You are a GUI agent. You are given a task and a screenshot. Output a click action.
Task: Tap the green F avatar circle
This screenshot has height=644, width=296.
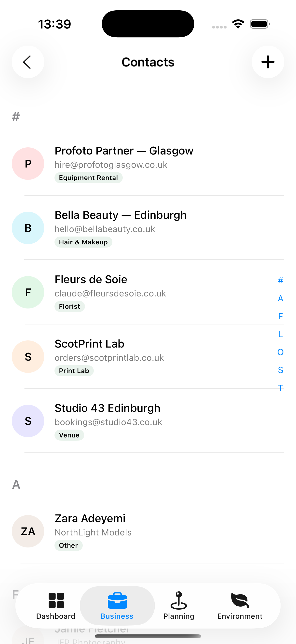click(28, 292)
